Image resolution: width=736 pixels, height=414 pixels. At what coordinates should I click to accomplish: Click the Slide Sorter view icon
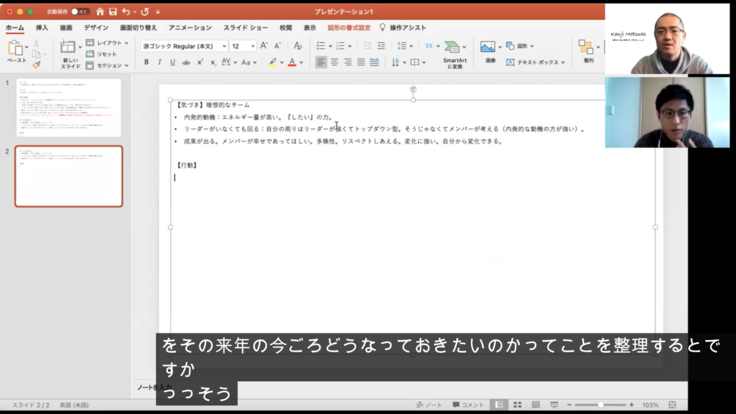pyautogui.click(x=516, y=404)
